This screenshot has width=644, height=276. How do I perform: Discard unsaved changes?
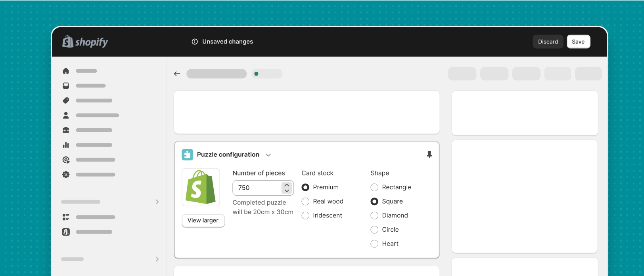coord(548,42)
